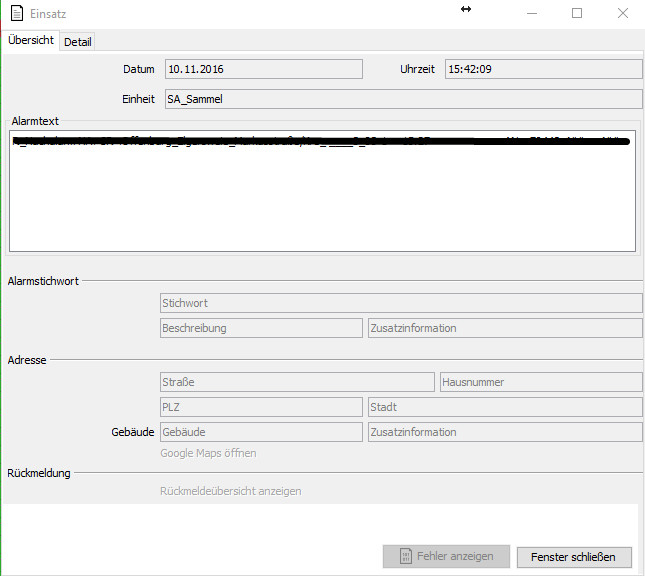Focus Zusatzinformation field beside Gebäude

tap(505, 432)
